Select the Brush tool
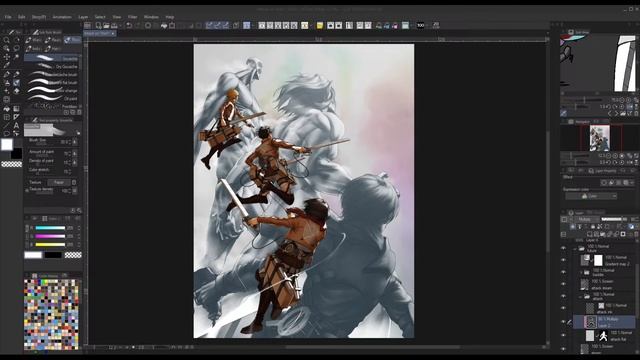The image size is (640, 360). (16, 83)
